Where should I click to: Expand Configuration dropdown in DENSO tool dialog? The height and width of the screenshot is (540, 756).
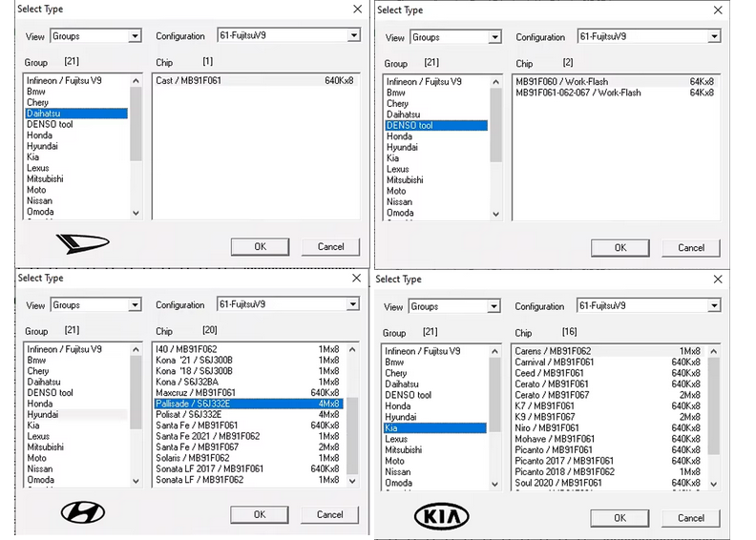714,37
